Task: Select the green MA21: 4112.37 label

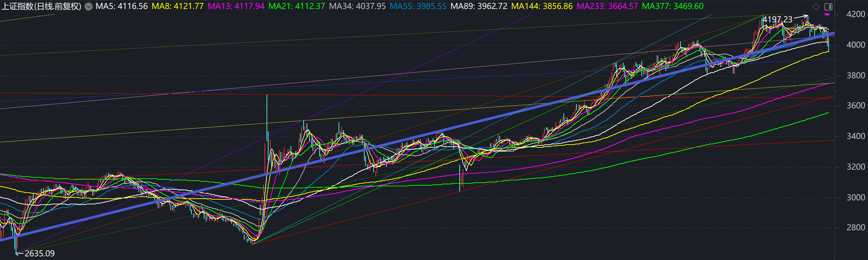Action: [297, 6]
